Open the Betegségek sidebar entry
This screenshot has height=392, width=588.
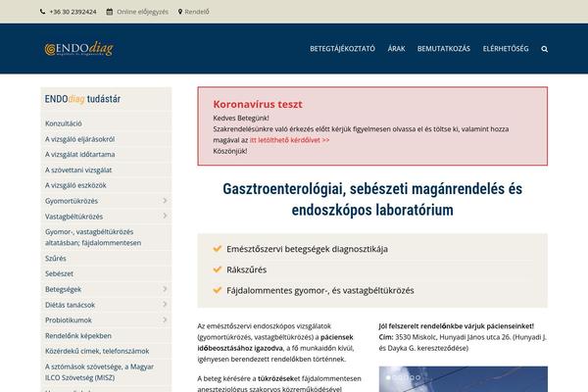63,289
